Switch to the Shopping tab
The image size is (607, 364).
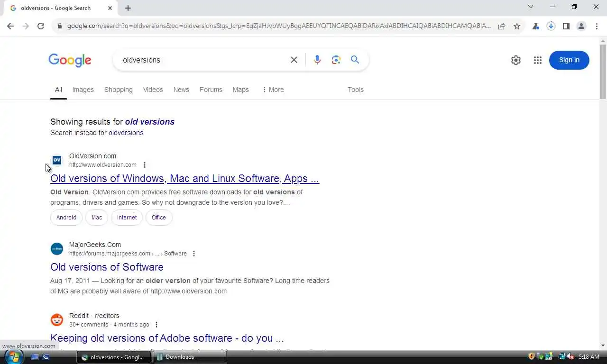[x=119, y=90]
